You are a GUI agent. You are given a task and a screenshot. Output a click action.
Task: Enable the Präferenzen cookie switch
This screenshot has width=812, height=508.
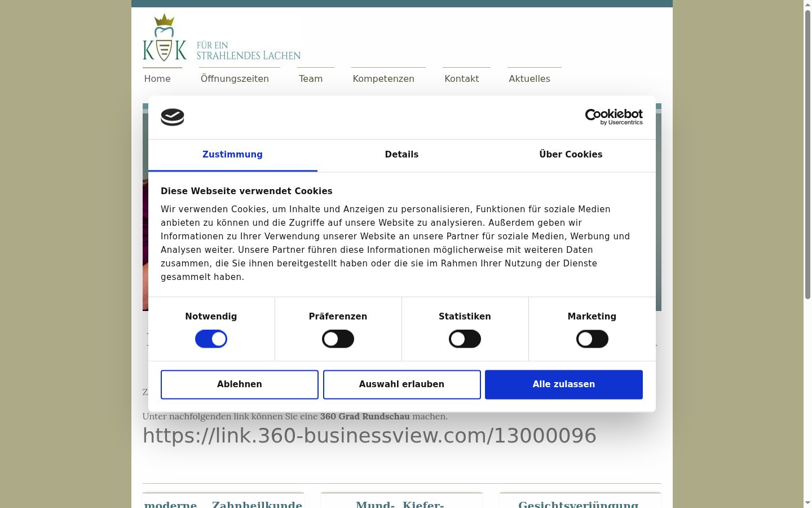(x=338, y=339)
